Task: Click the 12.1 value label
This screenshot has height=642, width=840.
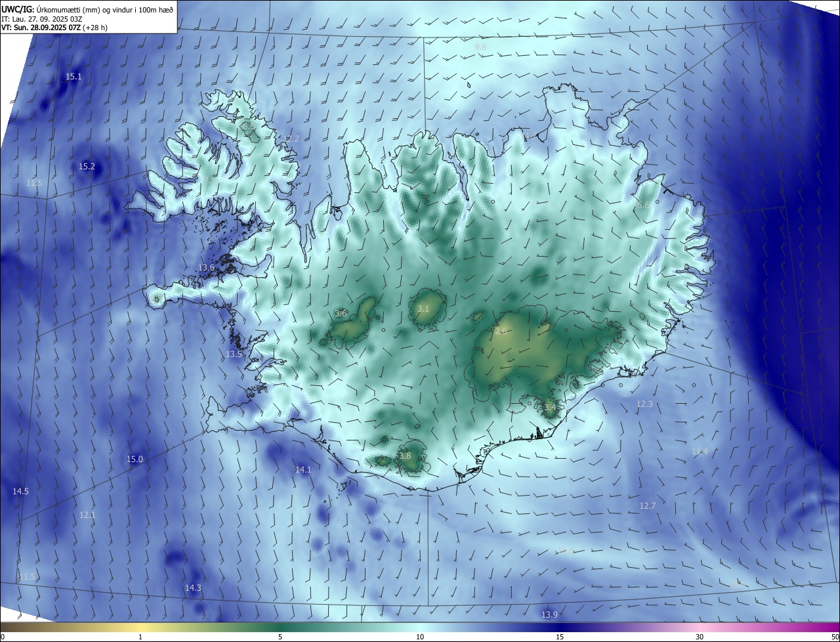Action: [87, 515]
